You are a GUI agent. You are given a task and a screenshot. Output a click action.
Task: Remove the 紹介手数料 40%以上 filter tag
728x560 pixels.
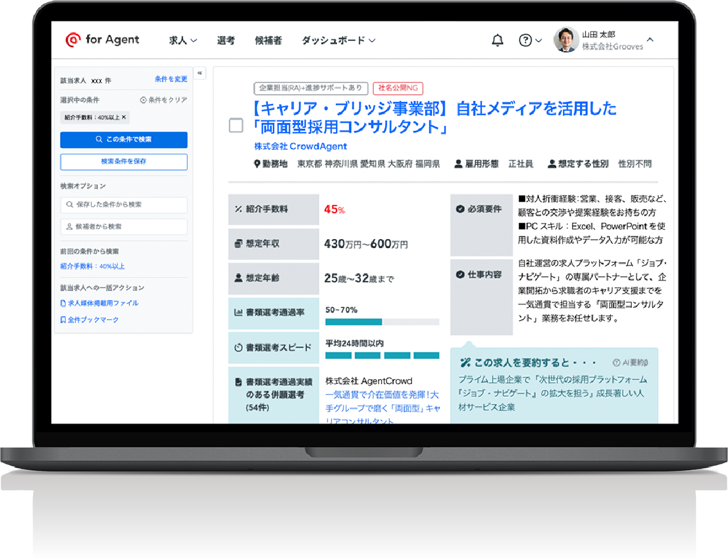tap(124, 117)
